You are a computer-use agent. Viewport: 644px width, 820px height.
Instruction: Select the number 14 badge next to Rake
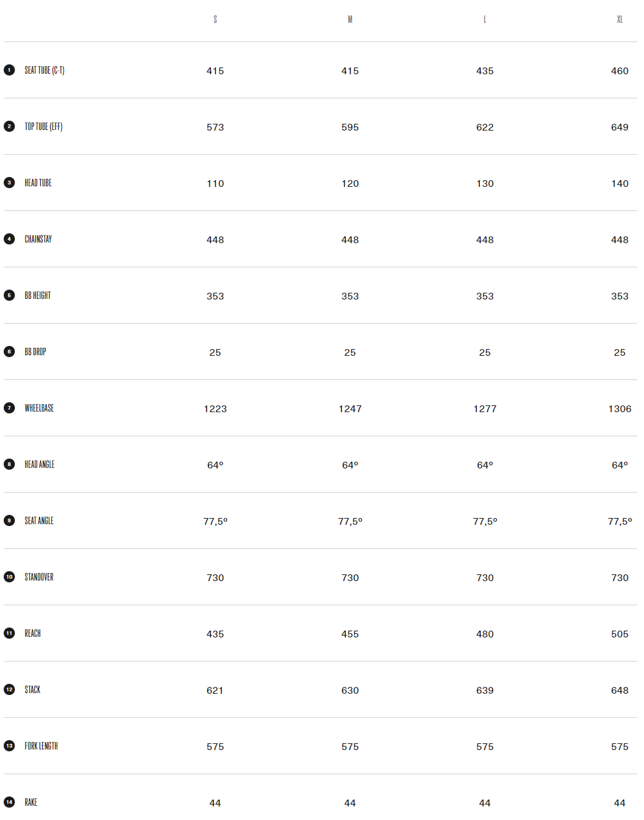[x=9, y=802]
